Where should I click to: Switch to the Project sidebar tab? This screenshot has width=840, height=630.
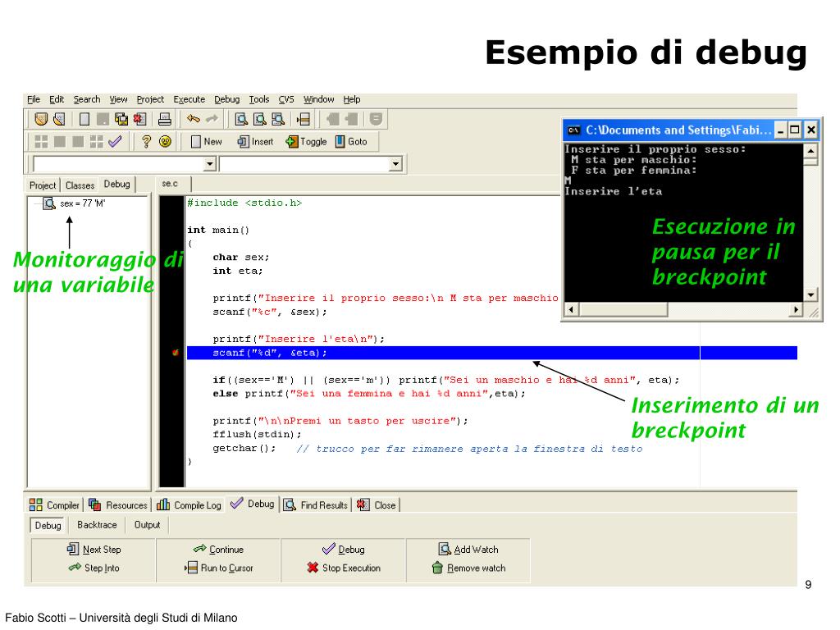43,185
